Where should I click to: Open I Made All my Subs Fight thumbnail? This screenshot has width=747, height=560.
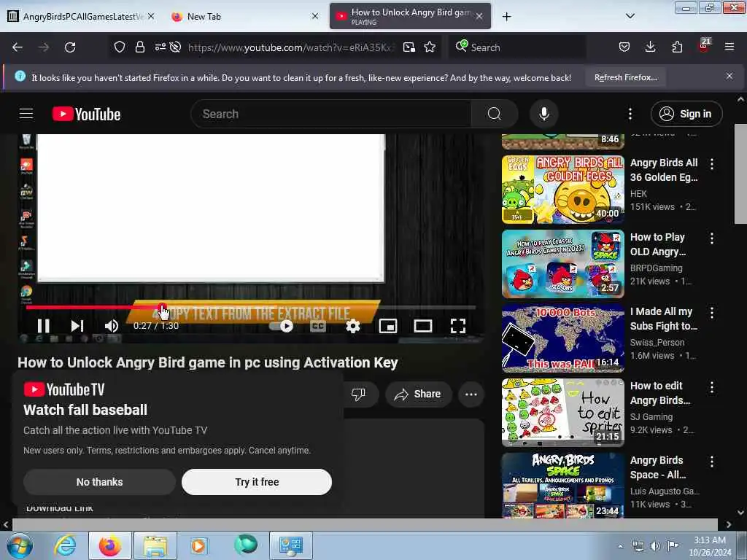(x=562, y=338)
